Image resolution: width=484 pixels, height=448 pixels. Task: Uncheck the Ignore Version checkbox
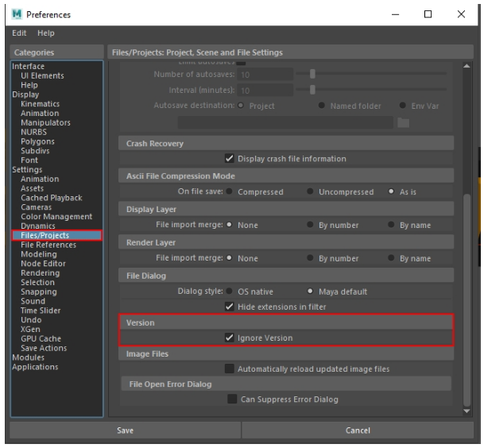pos(230,338)
